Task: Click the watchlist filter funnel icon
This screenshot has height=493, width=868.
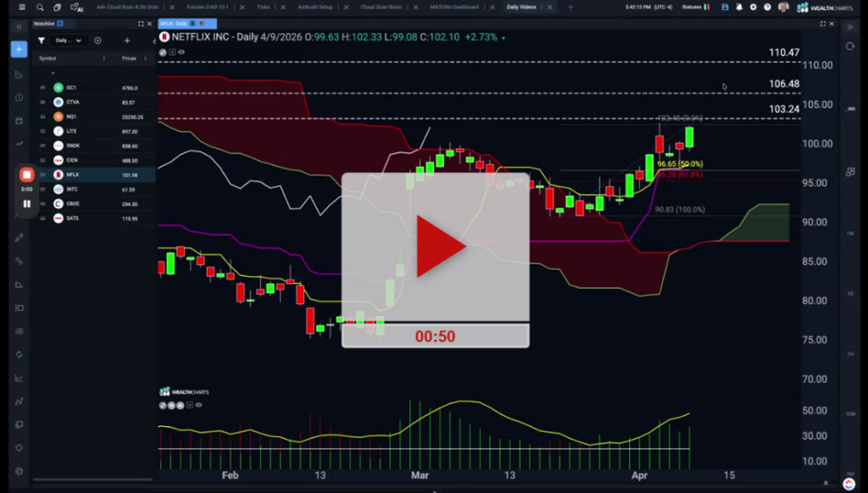Action: tap(41, 40)
